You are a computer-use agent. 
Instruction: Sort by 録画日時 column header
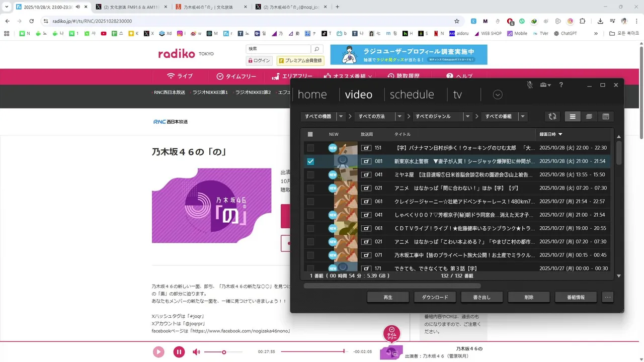(551, 134)
